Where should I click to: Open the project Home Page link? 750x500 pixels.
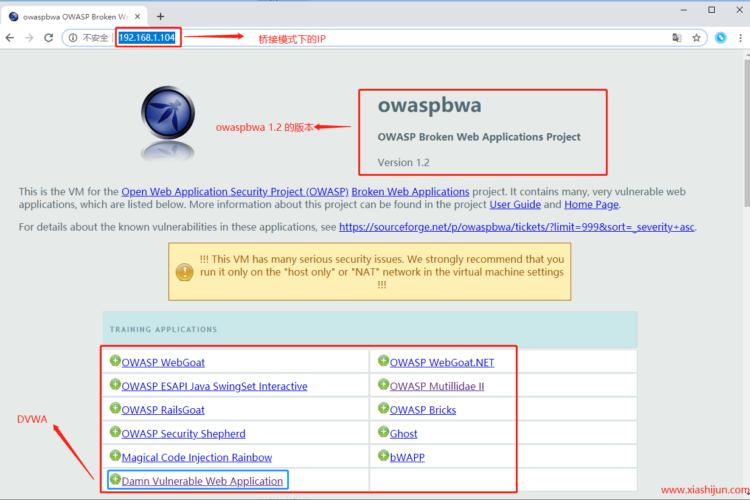click(x=591, y=205)
